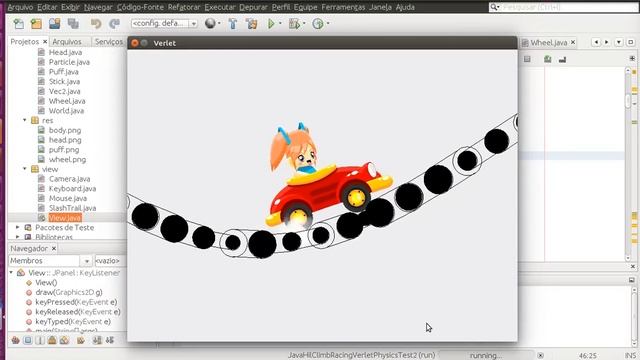Click the magnifier icon in the search box

tap(494, 7)
